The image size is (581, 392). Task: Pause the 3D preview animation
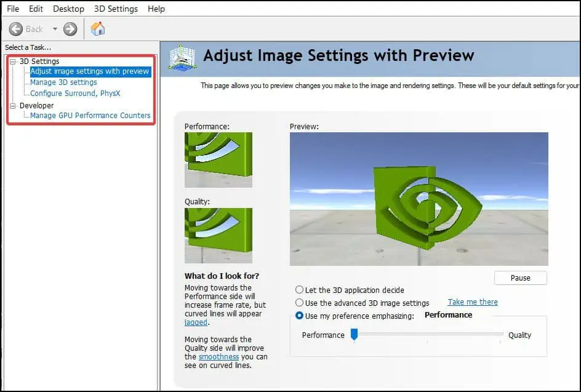point(520,278)
